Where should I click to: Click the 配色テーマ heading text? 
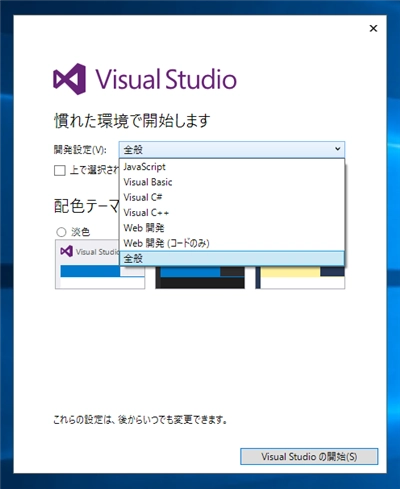(86, 206)
